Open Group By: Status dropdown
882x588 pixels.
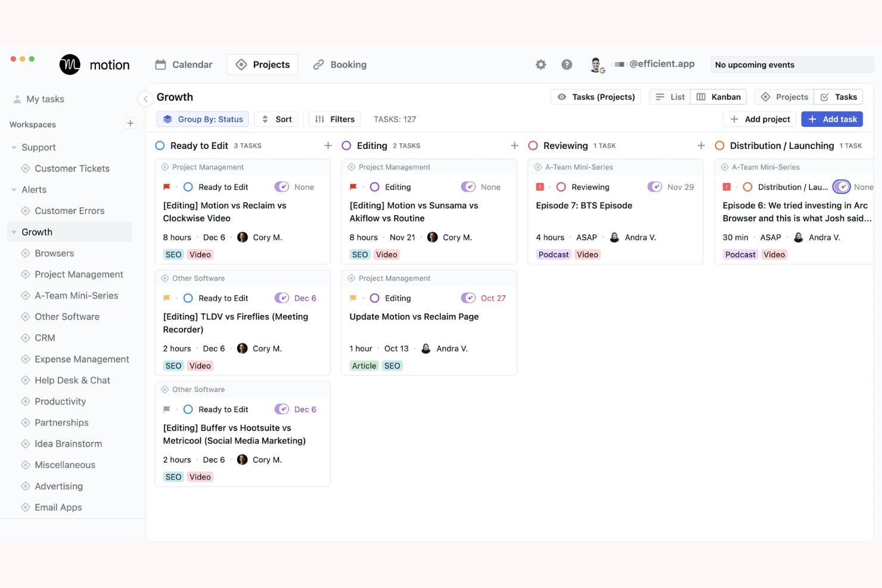[x=203, y=119]
